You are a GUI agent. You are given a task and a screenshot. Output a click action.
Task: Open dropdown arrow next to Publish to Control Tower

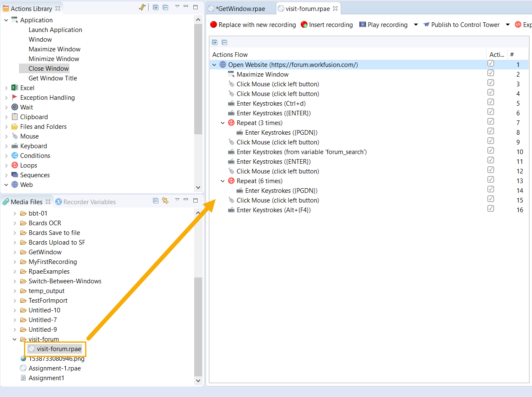point(508,25)
